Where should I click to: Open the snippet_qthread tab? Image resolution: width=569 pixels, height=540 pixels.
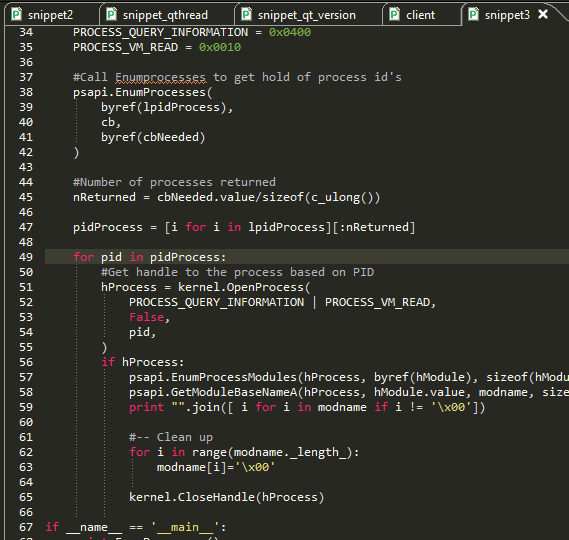point(165,15)
